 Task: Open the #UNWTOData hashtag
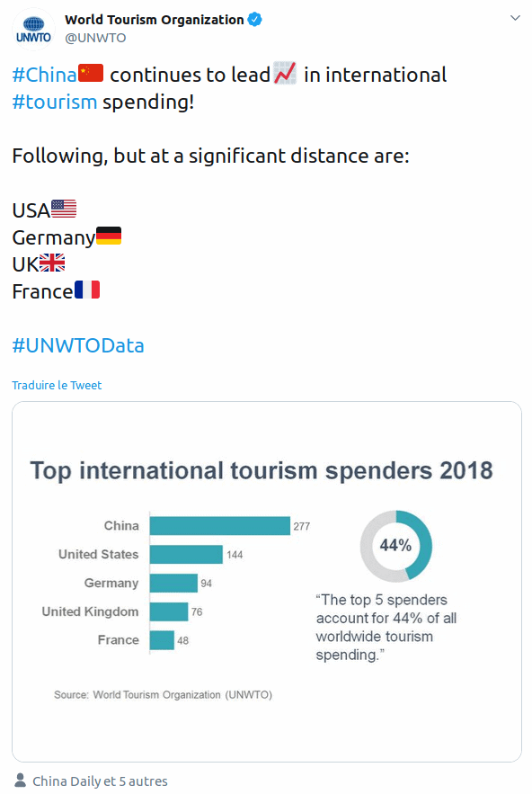pos(78,345)
